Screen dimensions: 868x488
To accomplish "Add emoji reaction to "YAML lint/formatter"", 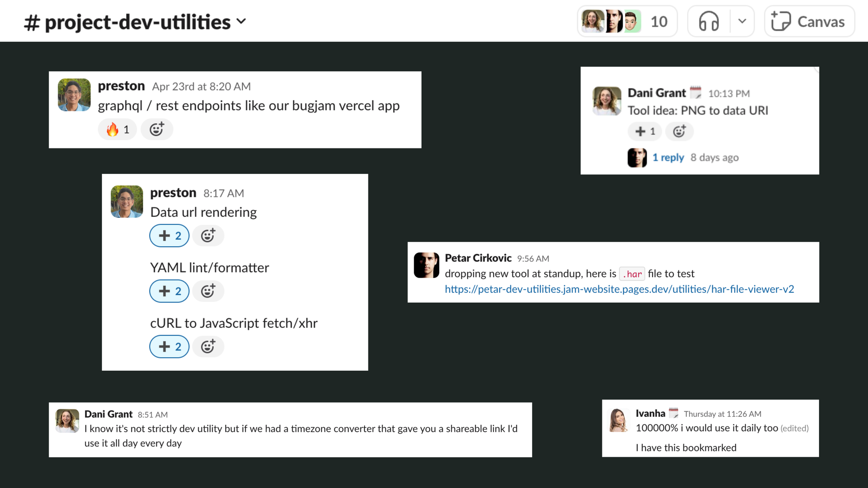I will [x=208, y=291].
